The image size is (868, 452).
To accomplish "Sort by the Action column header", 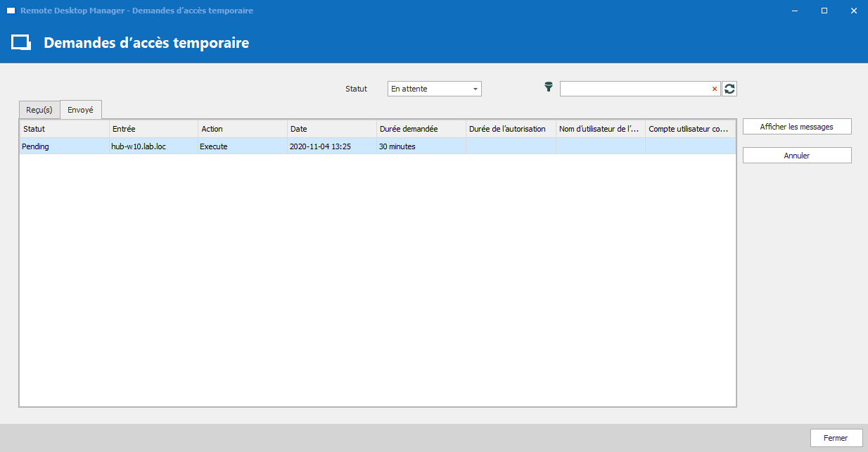I will [242, 129].
